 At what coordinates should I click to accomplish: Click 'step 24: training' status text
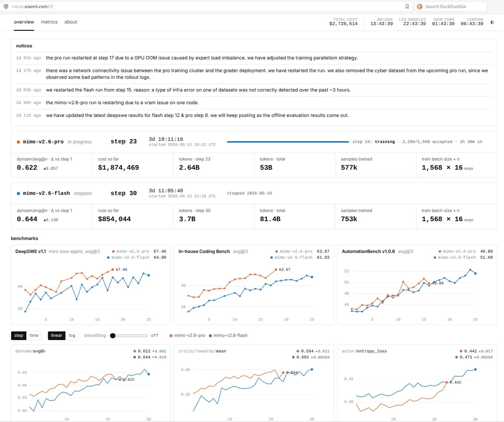373,142
